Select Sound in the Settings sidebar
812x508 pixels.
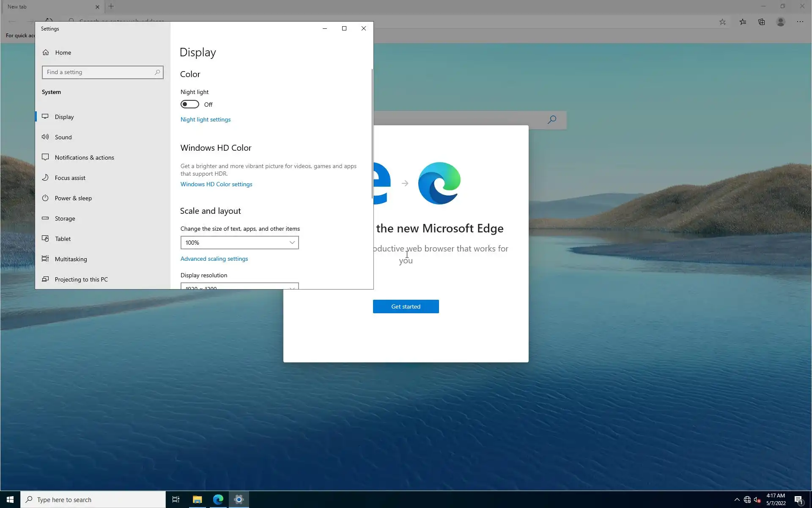point(63,137)
